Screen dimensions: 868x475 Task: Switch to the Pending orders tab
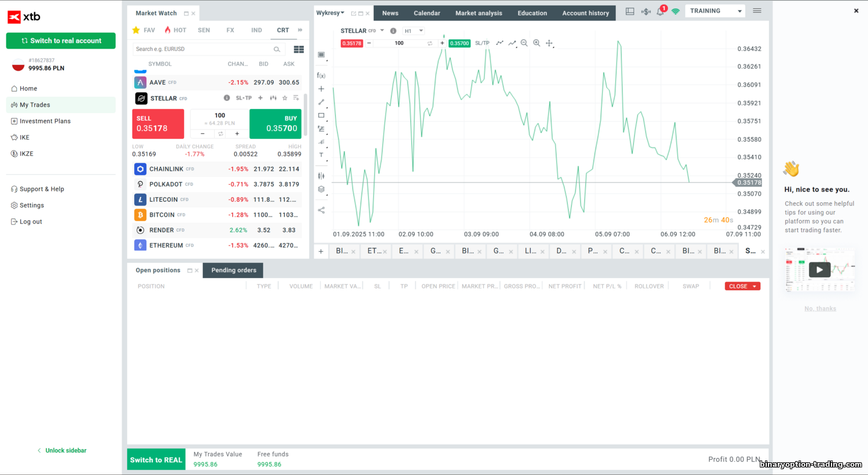click(233, 271)
